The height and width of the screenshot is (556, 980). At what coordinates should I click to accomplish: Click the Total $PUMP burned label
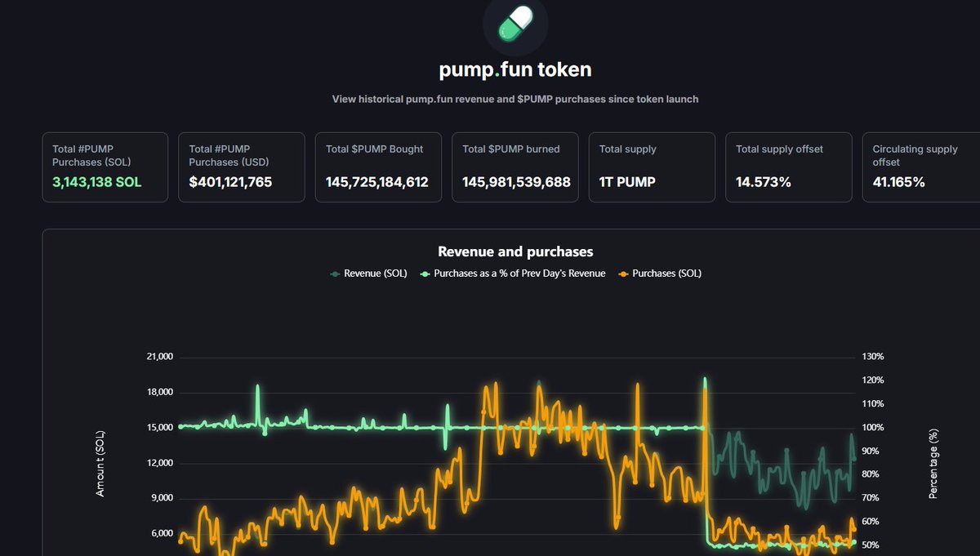[x=511, y=149]
